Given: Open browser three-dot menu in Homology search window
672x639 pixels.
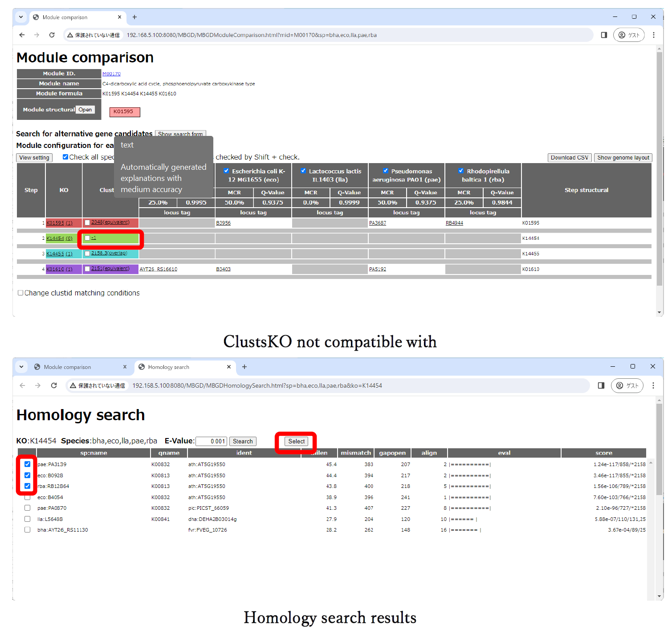Looking at the screenshot, I should [653, 385].
